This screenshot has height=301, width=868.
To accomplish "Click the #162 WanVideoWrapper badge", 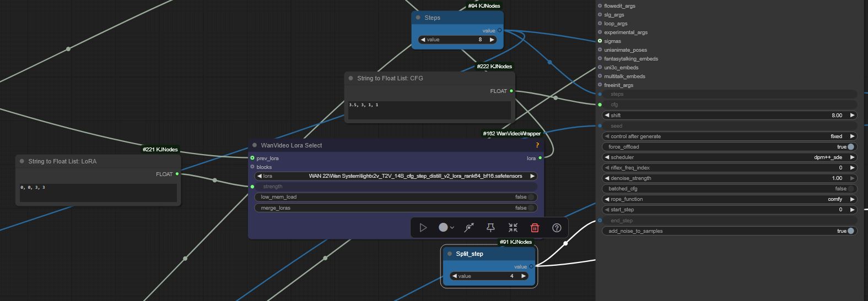I will click(x=512, y=133).
